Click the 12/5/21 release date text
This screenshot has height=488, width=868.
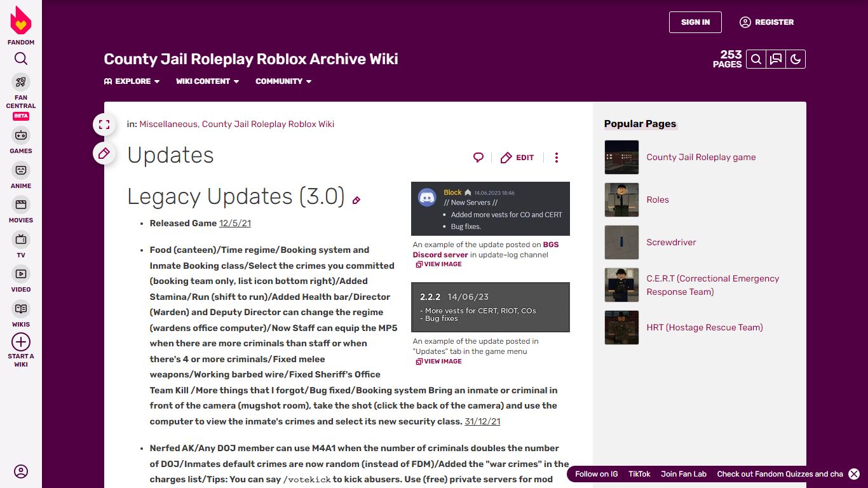click(235, 224)
